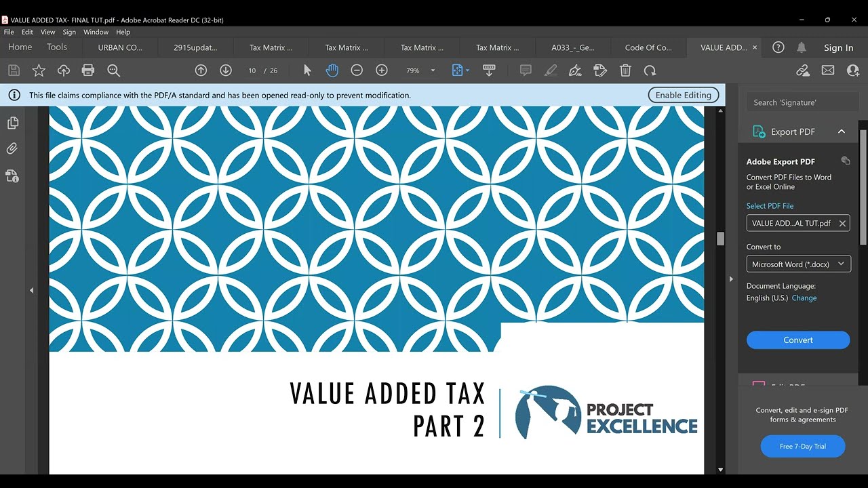The height and width of the screenshot is (488, 868).
Task: Add a comment note icon
Action: click(x=526, y=70)
